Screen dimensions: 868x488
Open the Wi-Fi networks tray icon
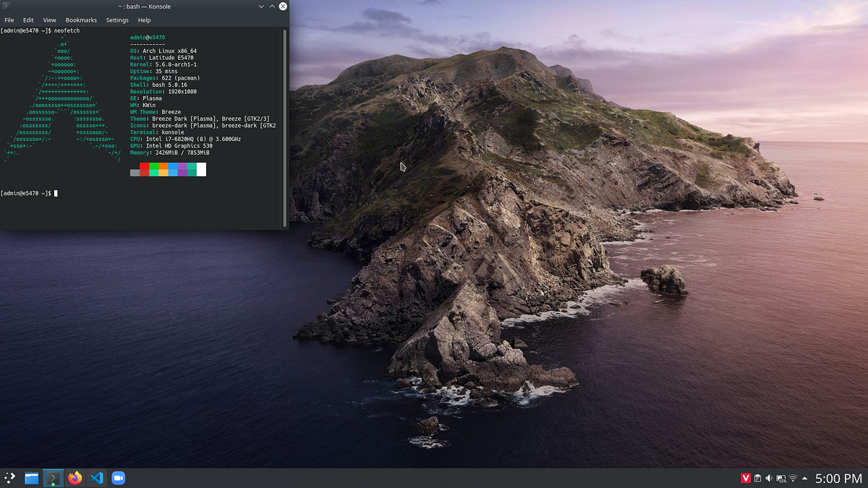pos(793,478)
